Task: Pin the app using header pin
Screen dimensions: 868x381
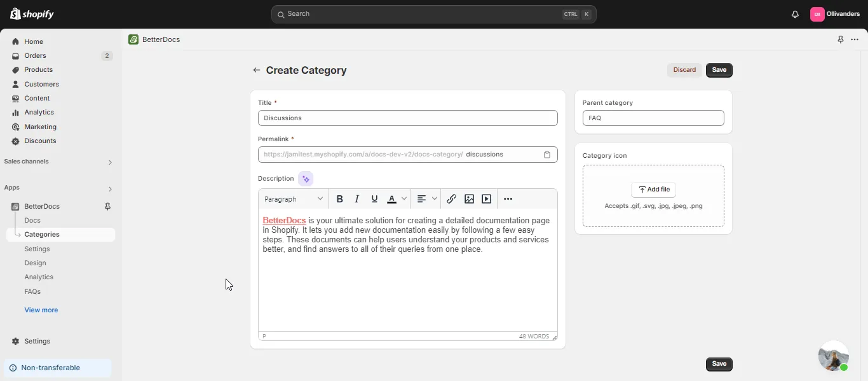Action: pos(841,39)
